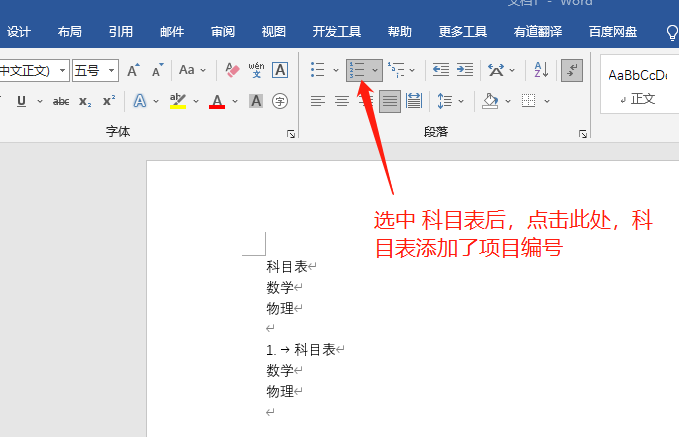The image size is (679, 437).
Task: Open the font size 五号 dropdown
Action: 111,70
